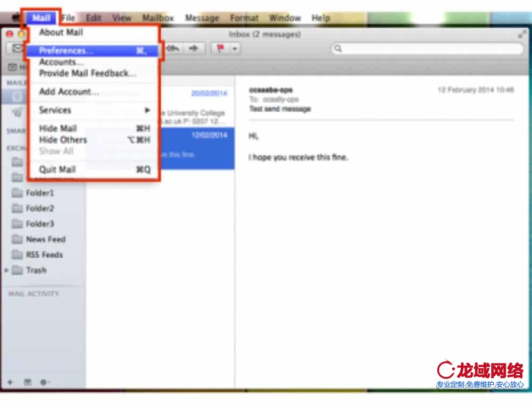Select Add Account… menu entry
532x404 pixels.
(x=69, y=92)
